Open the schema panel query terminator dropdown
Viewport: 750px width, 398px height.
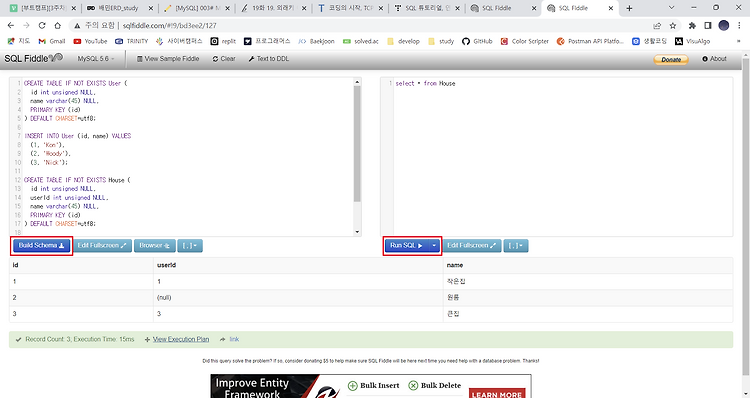click(190, 245)
